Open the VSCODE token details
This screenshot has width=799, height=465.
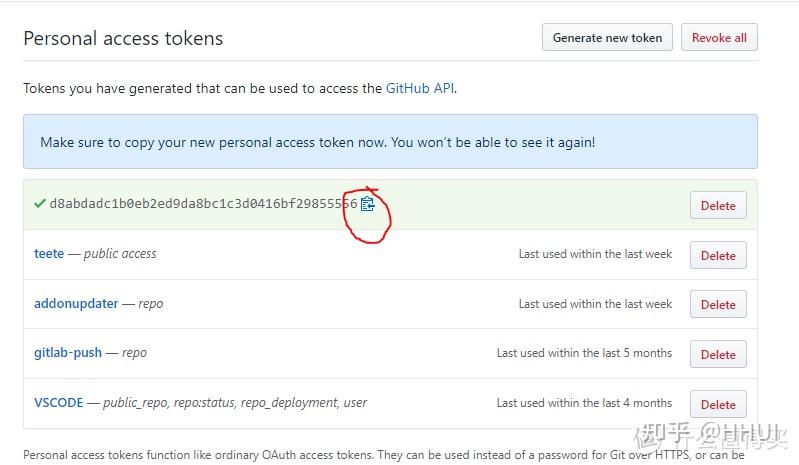click(59, 403)
